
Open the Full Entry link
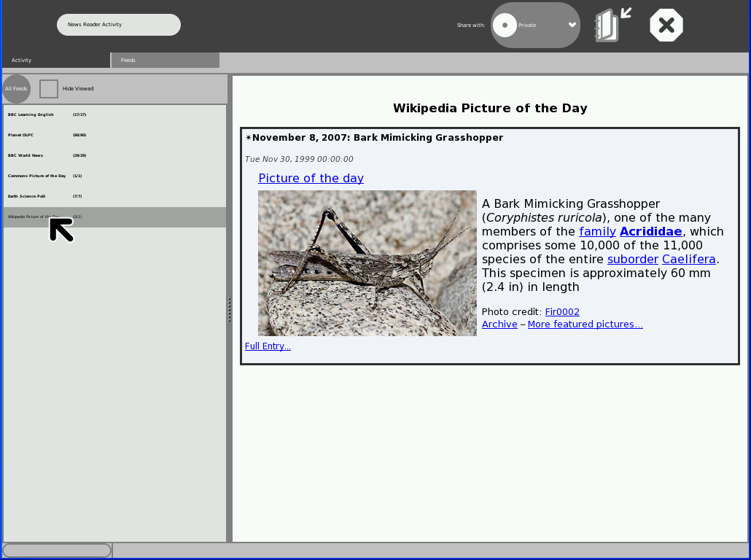pyautogui.click(x=268, y=346)
